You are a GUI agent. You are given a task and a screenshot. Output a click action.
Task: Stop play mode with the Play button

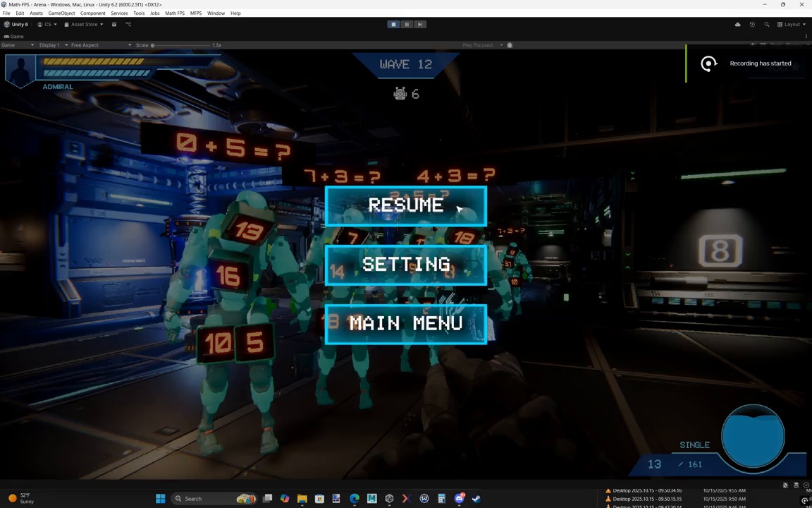tap(393, 25)
